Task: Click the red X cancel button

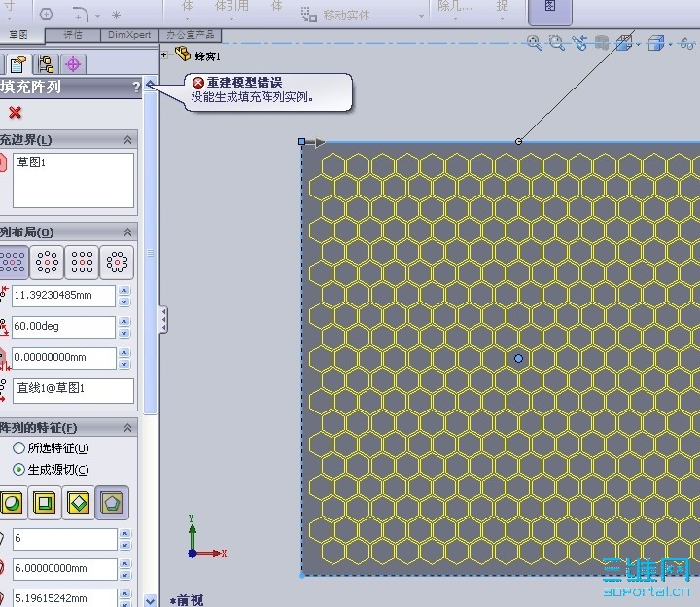Action: 15,113
